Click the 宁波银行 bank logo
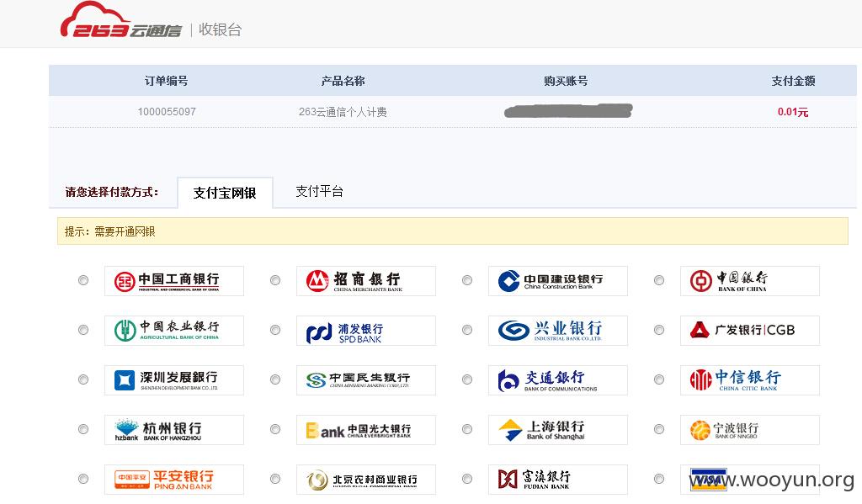 click(750, 430)
